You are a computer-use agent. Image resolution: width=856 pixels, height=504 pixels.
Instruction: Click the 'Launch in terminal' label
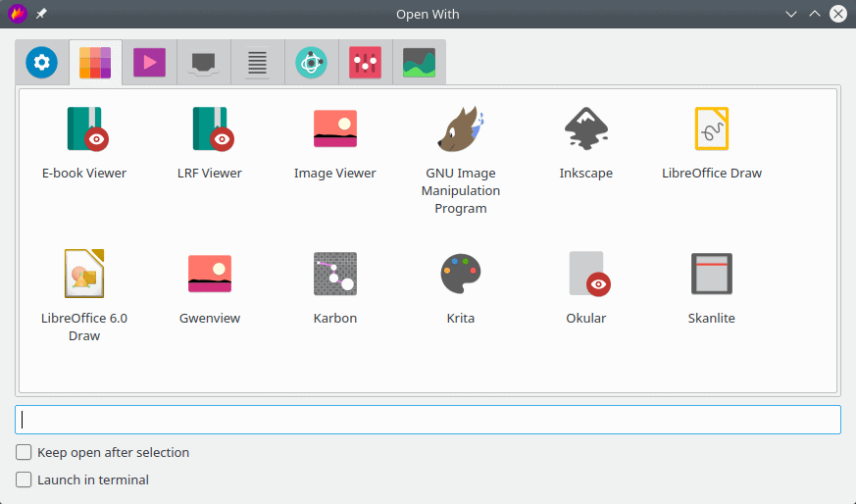point(93,479)
